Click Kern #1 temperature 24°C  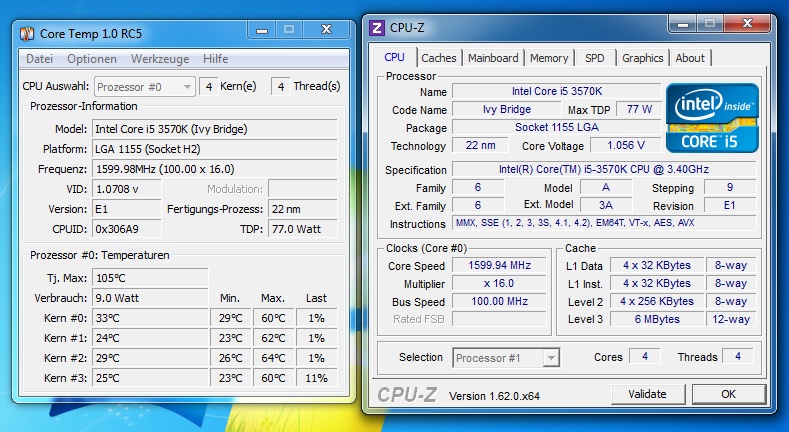click(x=150, y=338)
